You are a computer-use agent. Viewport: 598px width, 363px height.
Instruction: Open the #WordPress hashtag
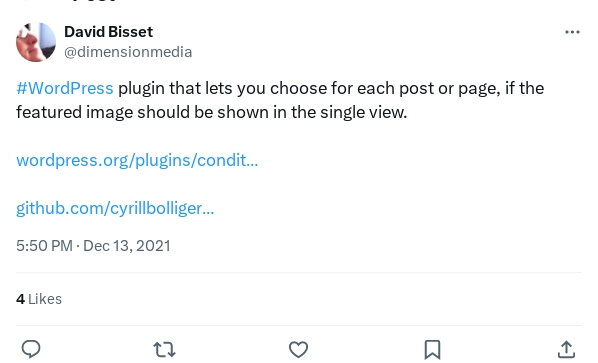click(65, 88)
